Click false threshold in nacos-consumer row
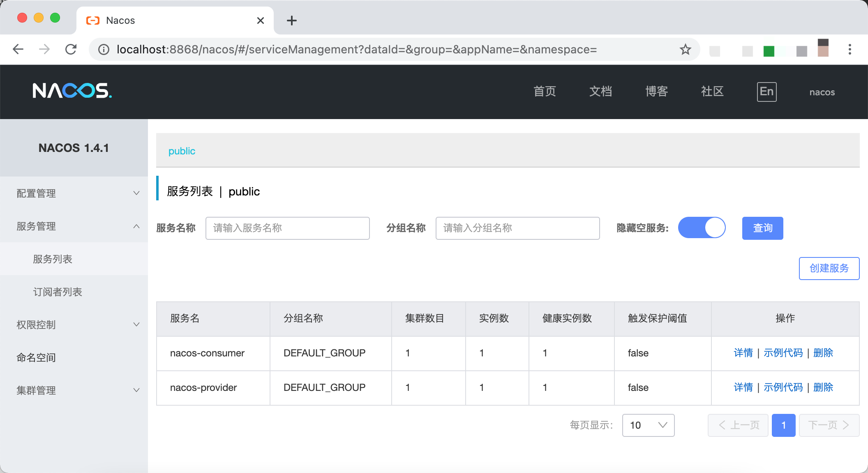Viewport: 868px width, 473px height. (638, 353)
